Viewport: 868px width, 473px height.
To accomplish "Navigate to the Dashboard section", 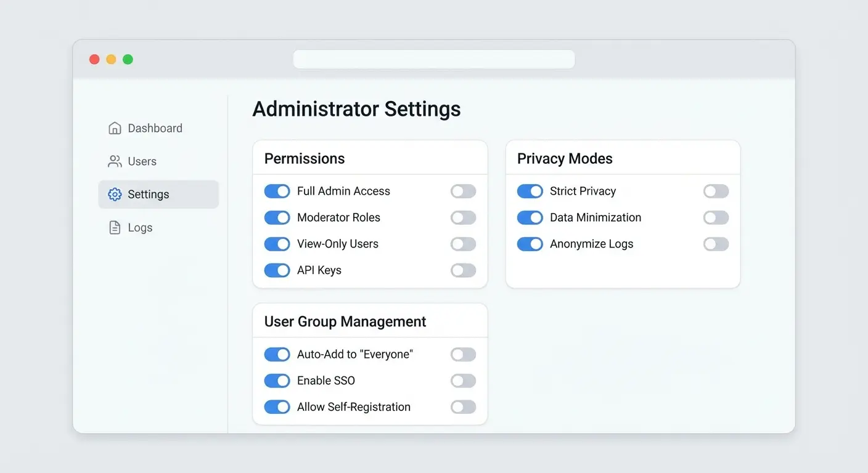I will tap(155, 127).
